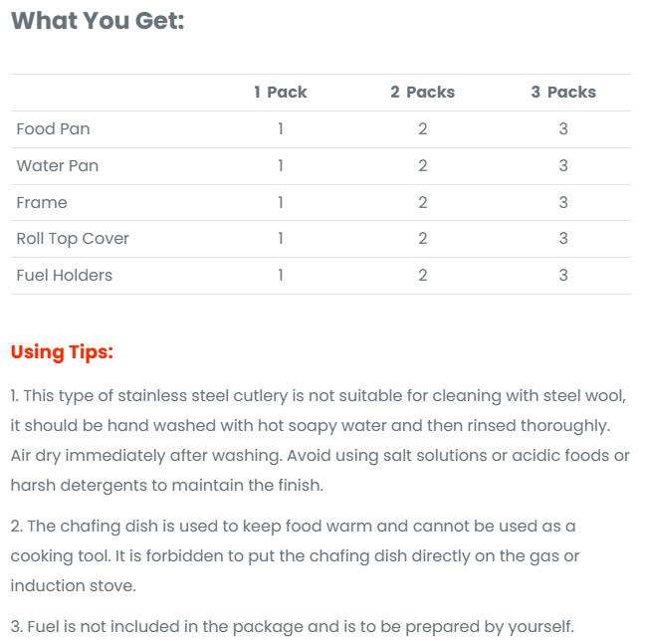Click Food Pan quantity under 1 Pack
Viewport: 647px width, 644px height.
pyautogui.click(x=281, y=128)
